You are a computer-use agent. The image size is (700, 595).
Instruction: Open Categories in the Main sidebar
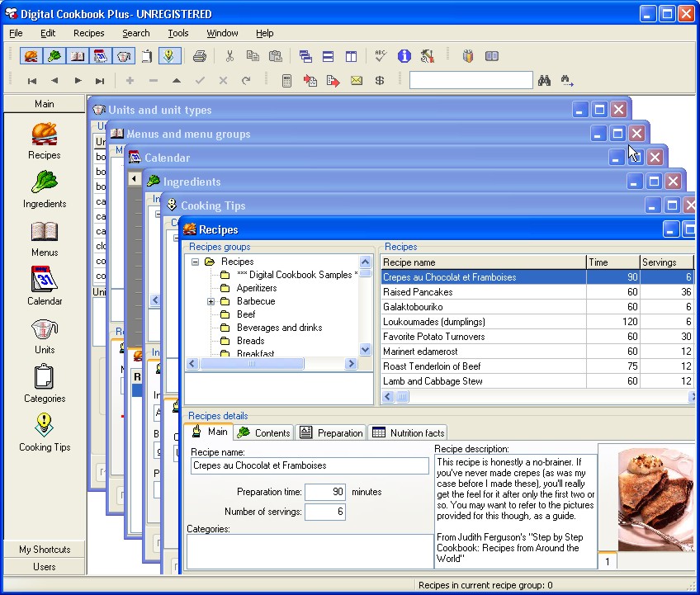pyautogui.click(x=45, y=385)
